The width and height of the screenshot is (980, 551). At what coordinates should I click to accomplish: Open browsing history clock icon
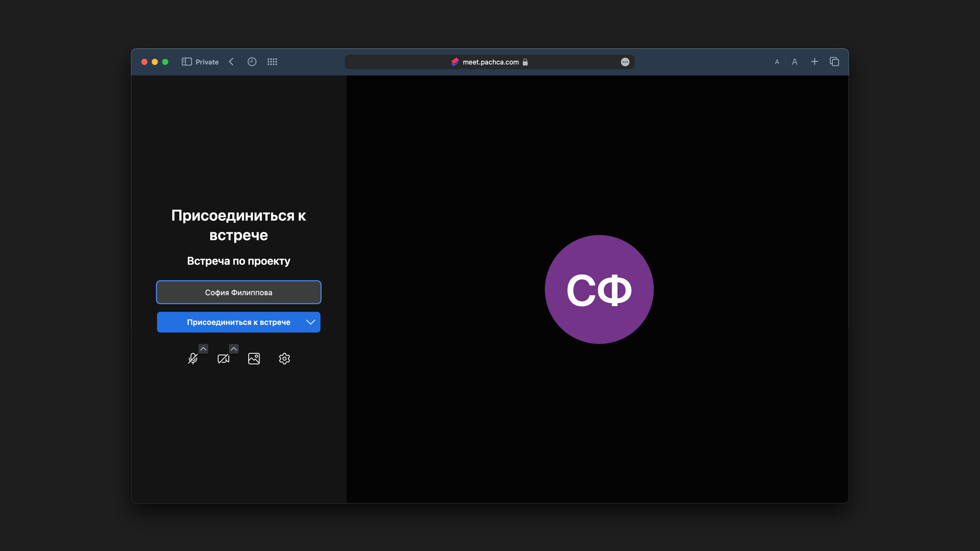(252, 62)
